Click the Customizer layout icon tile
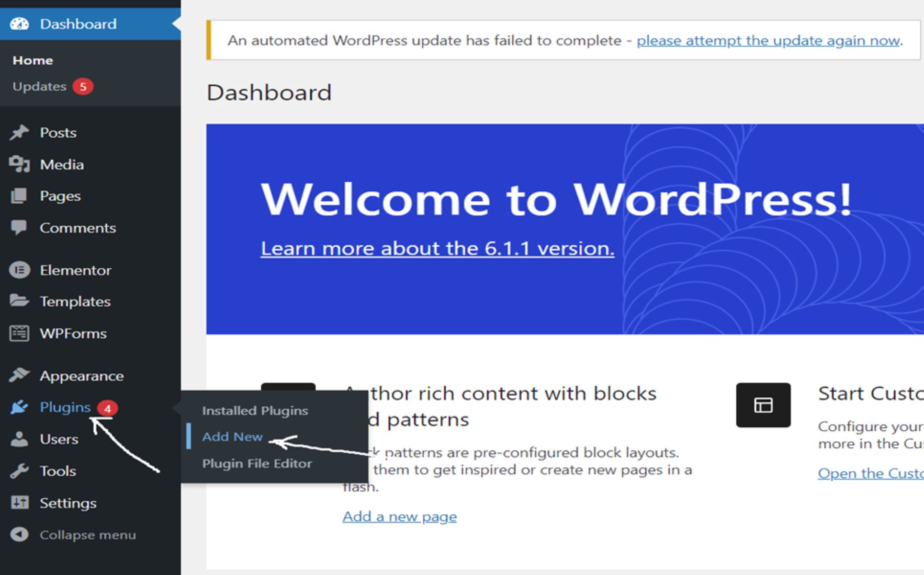The width and height of the screenshot is (924, 575). point(763,405)
